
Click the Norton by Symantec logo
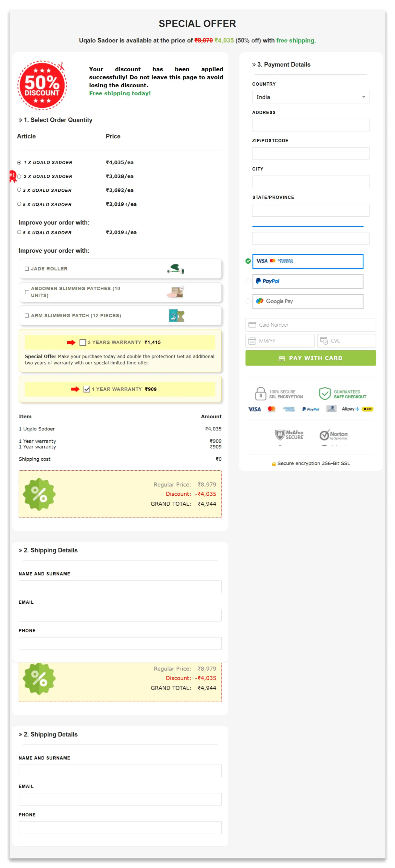(333, 435)
